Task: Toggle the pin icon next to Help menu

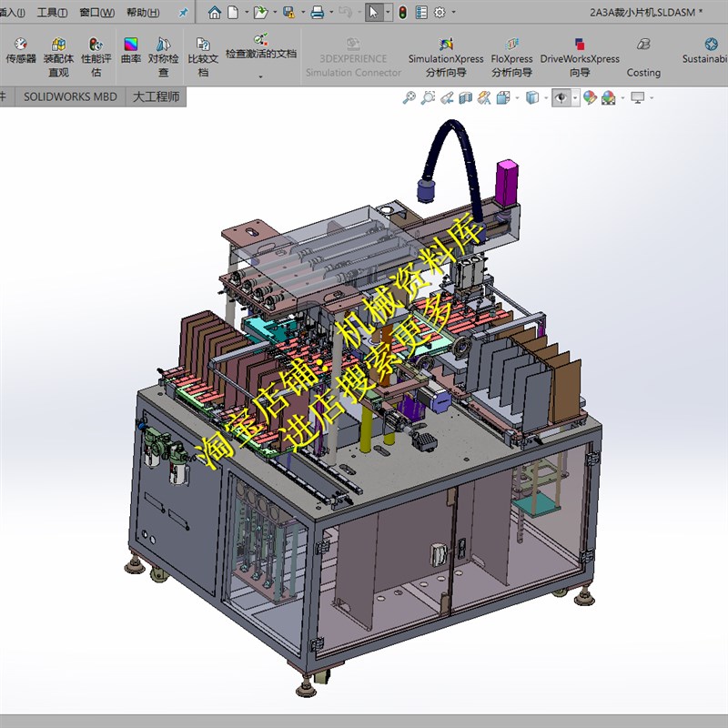Action: [184, 13]
